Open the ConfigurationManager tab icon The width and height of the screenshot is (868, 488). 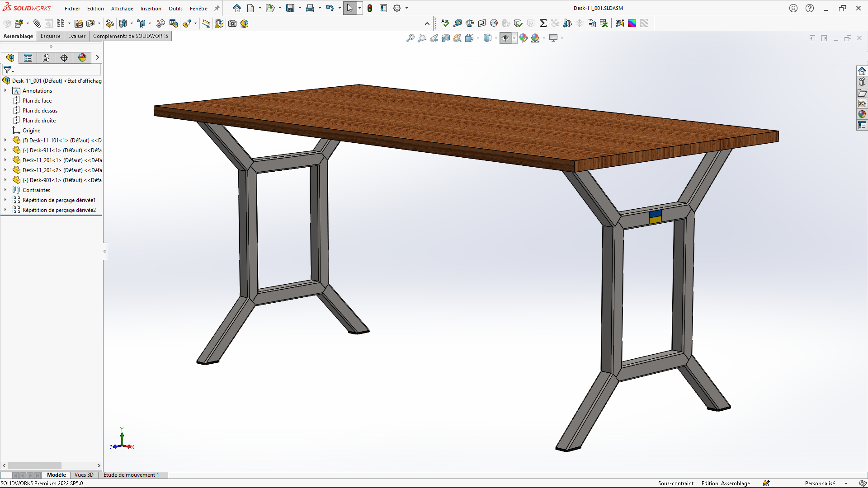click(46, 58)
